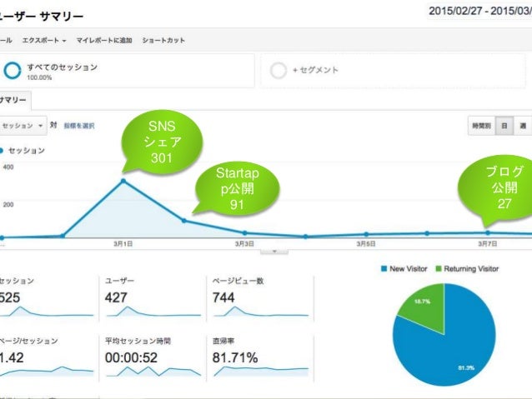Click ショートカット in the toolbar
This screenshot has height=399, width=532.
click(x=163, y=40)
